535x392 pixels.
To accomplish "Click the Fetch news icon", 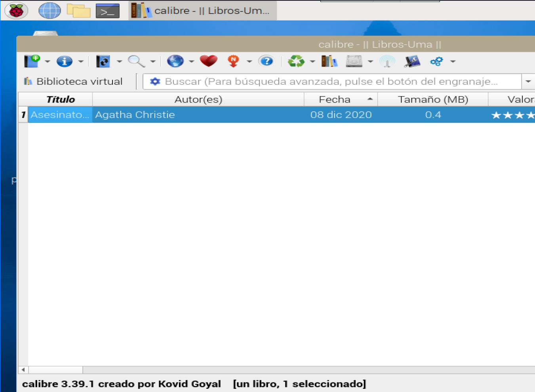I will (x=234, y=61).
